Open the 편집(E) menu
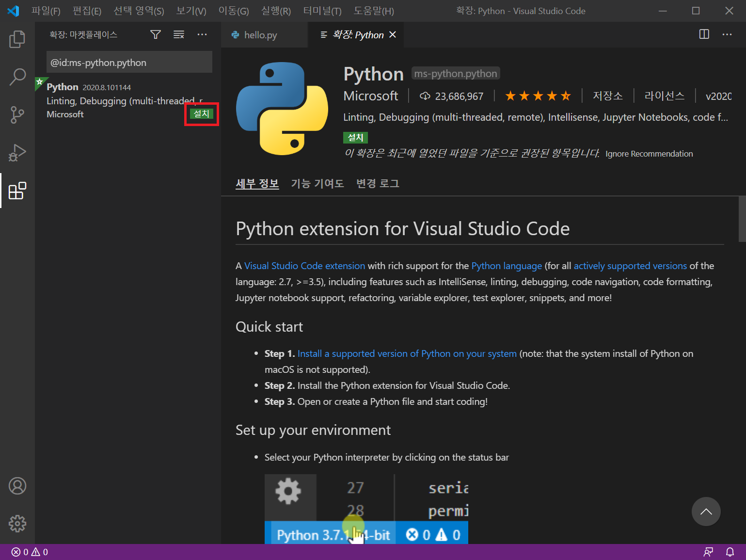This screenshot has width=746, height=560. [87, 11]
